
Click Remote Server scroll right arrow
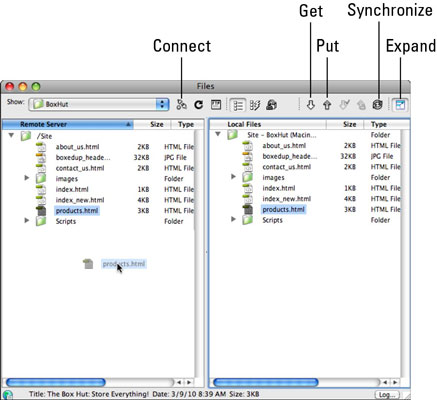pos(189,382)
